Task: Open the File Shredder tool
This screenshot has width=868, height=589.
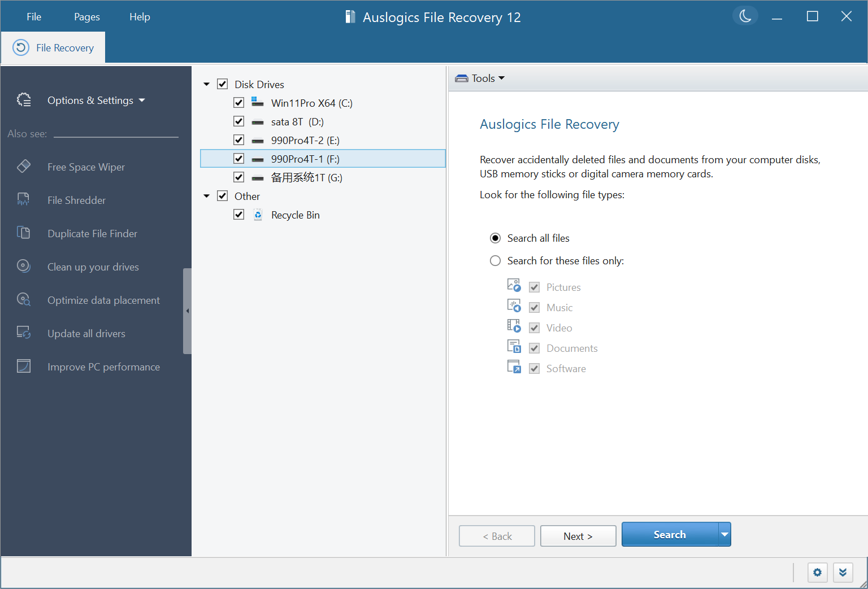Action: [76, 200]
